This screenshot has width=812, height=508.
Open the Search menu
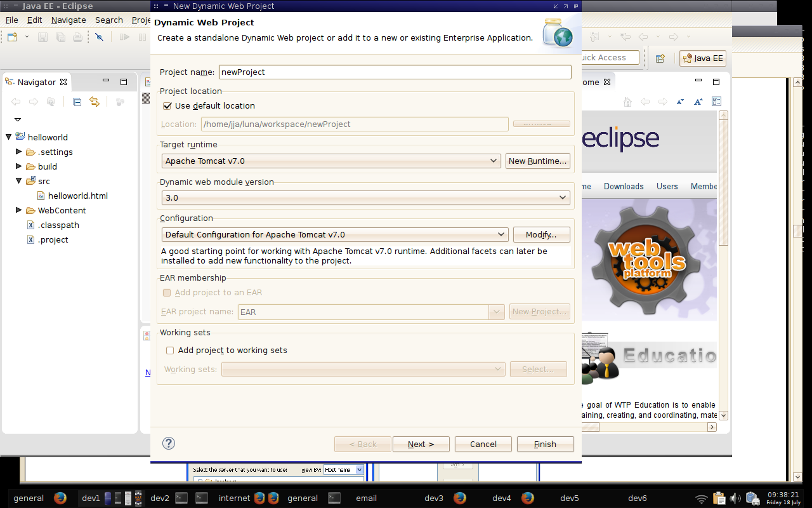tap(109, 20)
